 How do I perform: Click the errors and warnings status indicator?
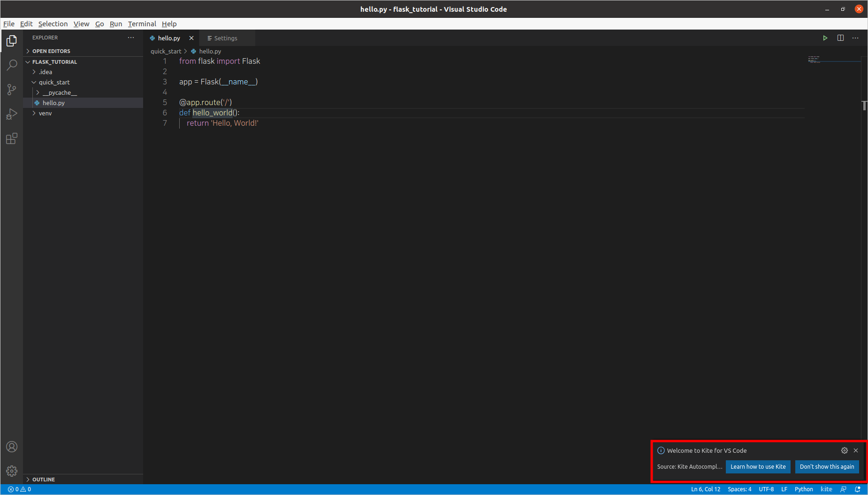(x=19, y=489)
